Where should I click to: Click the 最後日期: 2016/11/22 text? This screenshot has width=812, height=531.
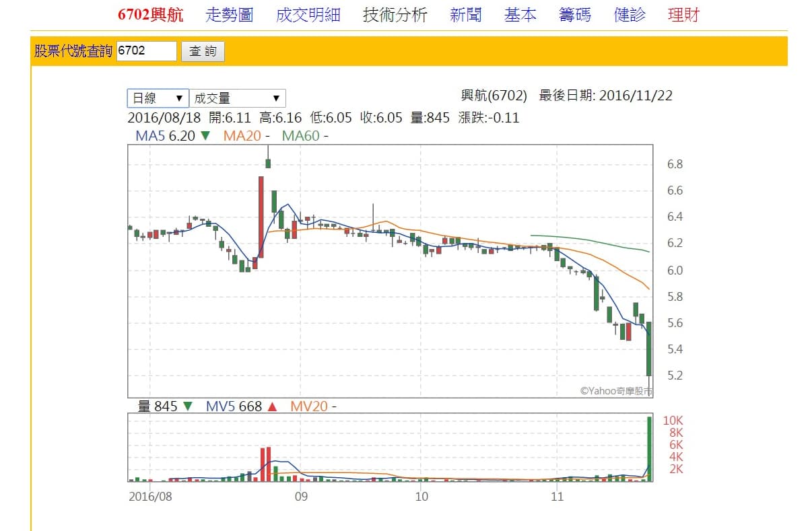point(606,96)
